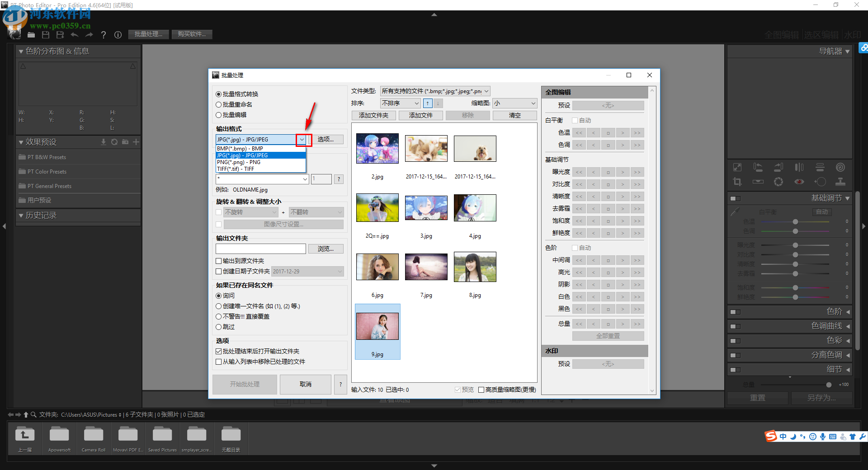The height and width of the screenshot is (470, 868).
Task: Click the 添加文件 button
Action: click(421, 115)
